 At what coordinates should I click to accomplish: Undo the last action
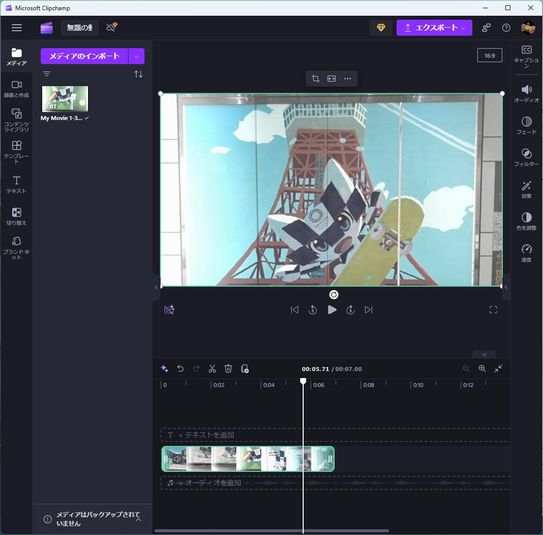180,369
